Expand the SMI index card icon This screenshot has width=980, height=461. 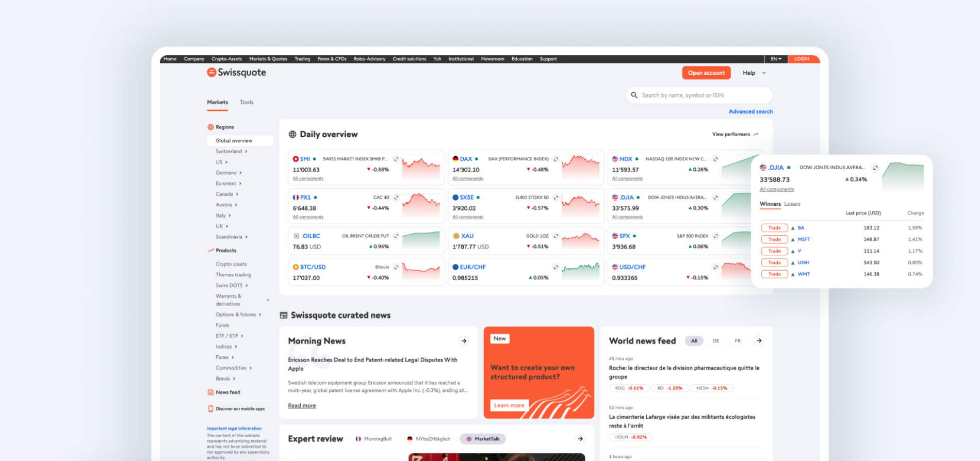(396, 159)
